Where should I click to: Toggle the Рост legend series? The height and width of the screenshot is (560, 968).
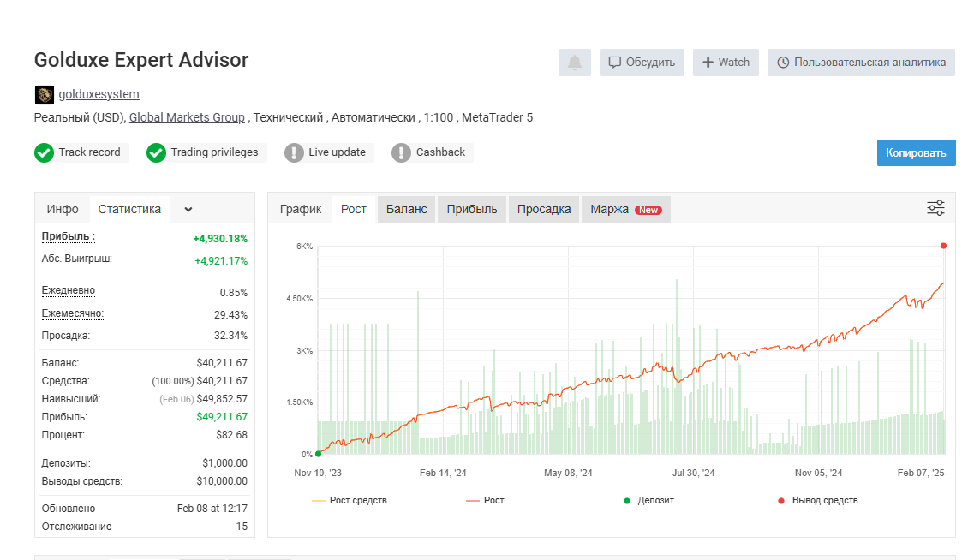click(485, 500)
